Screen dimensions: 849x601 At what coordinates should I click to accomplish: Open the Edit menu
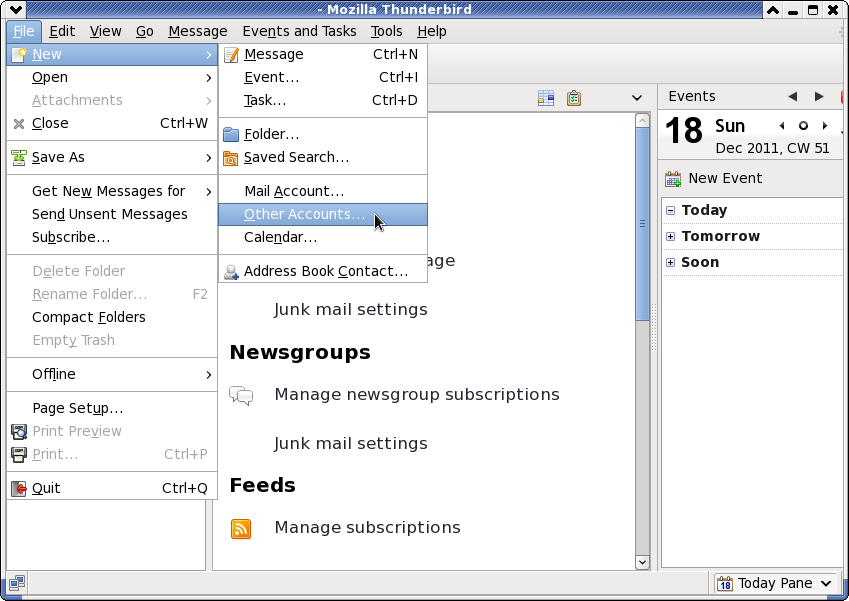(x=62, y=31)
